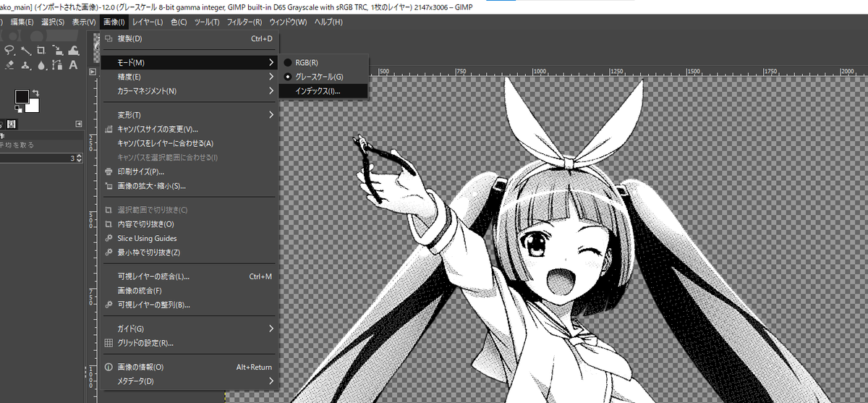
Task: Open the 表示(V) menu
Action: coord(84,22)
